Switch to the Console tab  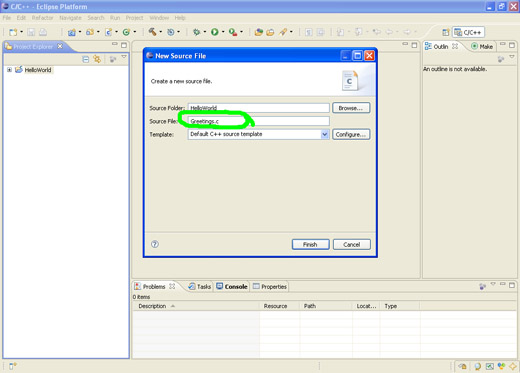[x=232, y=287]
